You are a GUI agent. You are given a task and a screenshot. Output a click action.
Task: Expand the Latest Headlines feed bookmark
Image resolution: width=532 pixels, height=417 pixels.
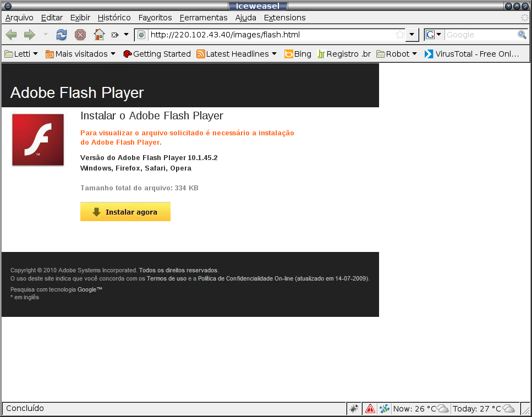coord(237,54)
